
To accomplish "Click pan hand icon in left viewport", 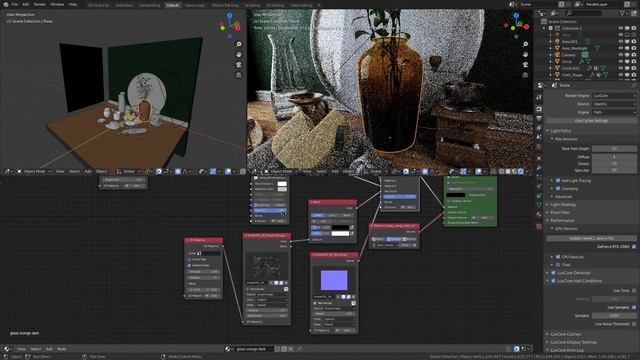I will point(239,54).
